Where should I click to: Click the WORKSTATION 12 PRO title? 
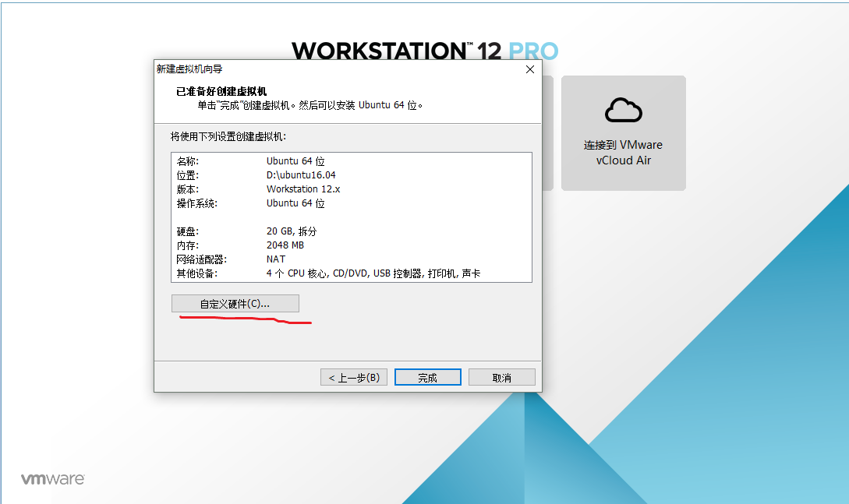(424, 51)
